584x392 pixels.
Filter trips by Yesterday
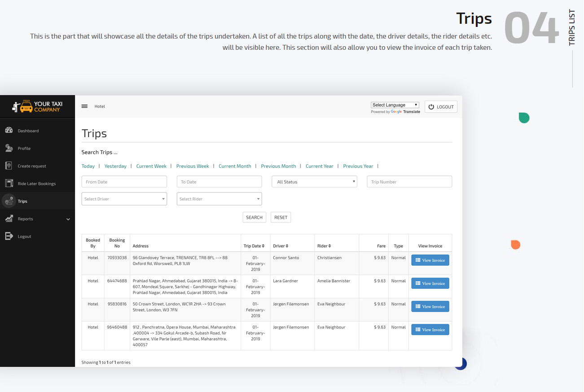[x=115, y=166]
